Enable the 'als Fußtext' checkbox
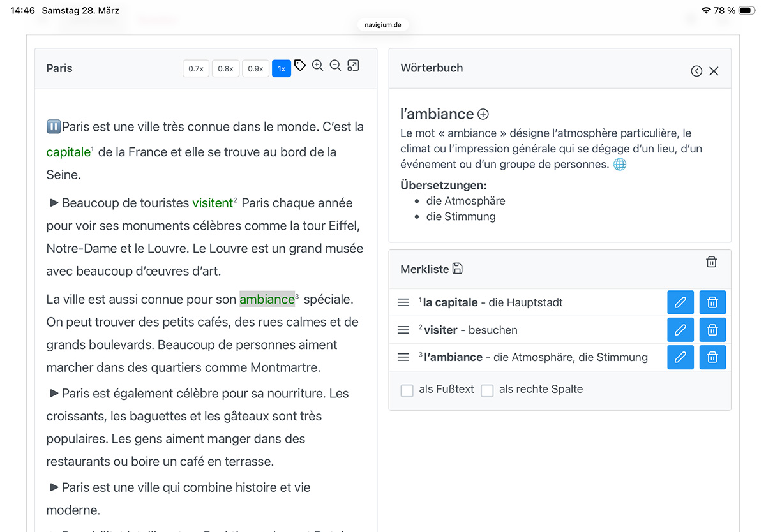Image resolution: width=766 pixels, height=532 pixels. point(407,390)
